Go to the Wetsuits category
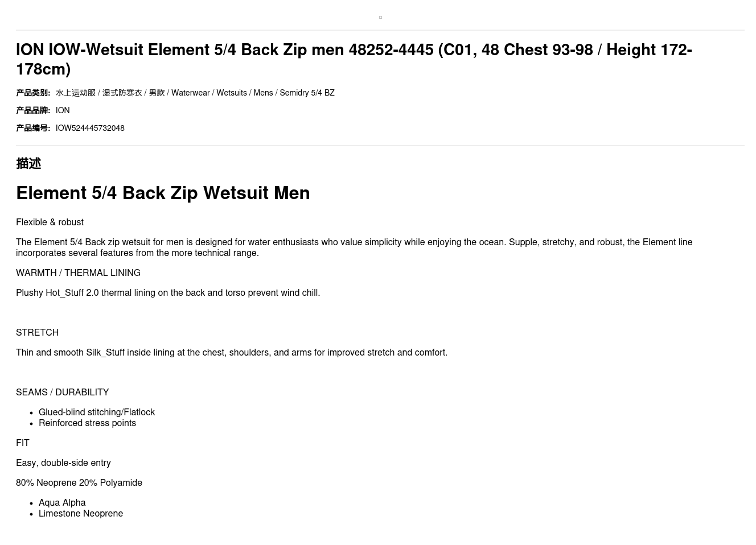756x545 pixels. click(x=231, y=93)
